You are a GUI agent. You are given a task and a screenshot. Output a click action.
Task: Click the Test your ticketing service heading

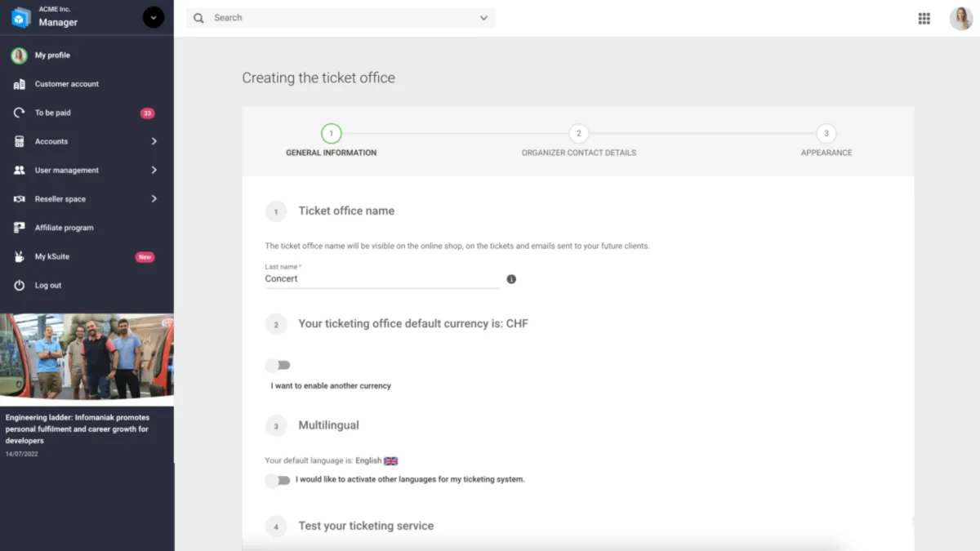tap(366, 527)
